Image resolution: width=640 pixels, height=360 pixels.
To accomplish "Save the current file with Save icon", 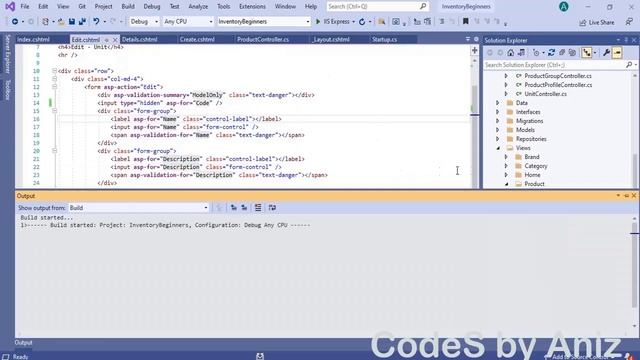I will coord(71,22).
